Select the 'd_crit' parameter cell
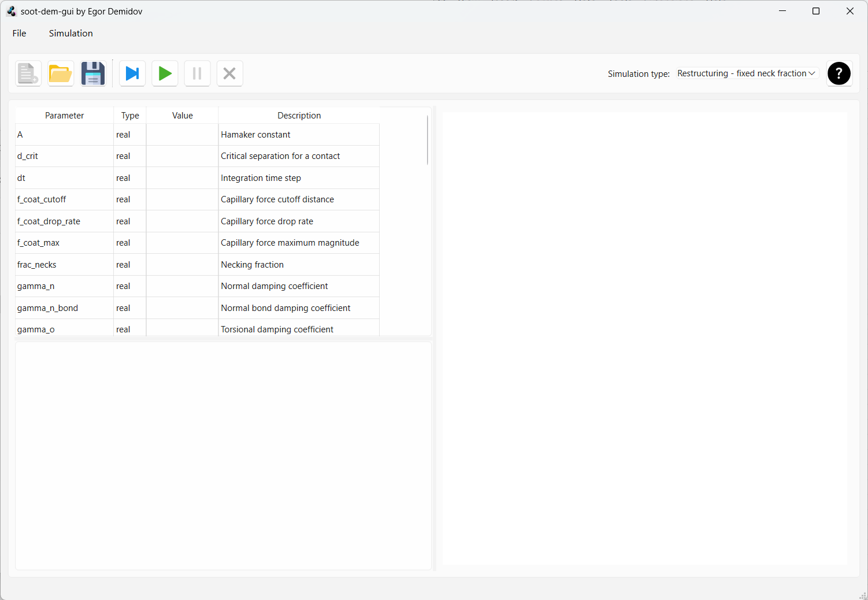Viewport: 868px width, 600px height. 65,156
